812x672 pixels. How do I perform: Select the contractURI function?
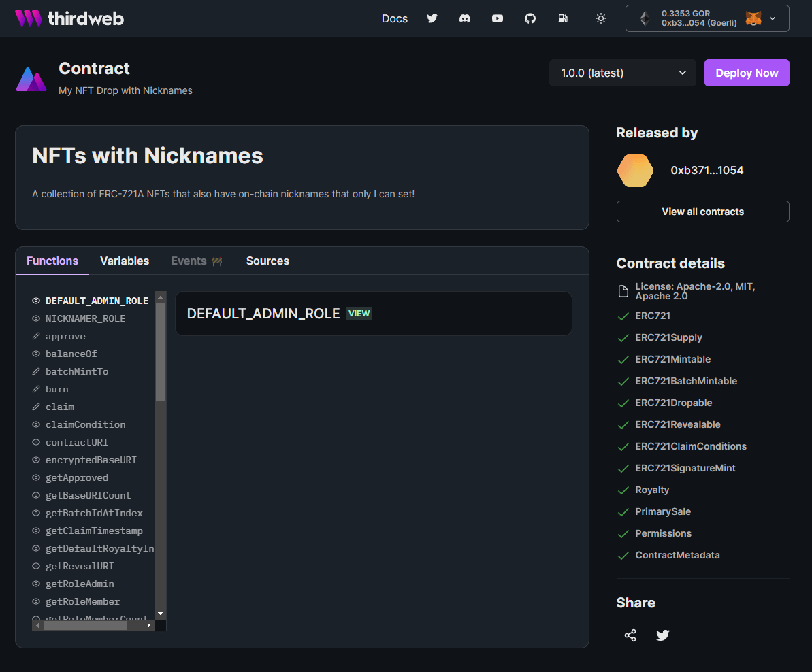[x=70, y=442]
